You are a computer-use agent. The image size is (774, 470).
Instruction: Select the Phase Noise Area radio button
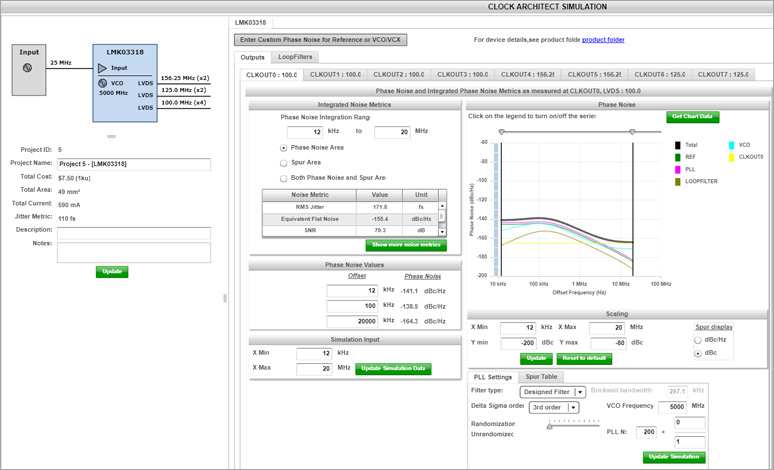click(283, 148)
